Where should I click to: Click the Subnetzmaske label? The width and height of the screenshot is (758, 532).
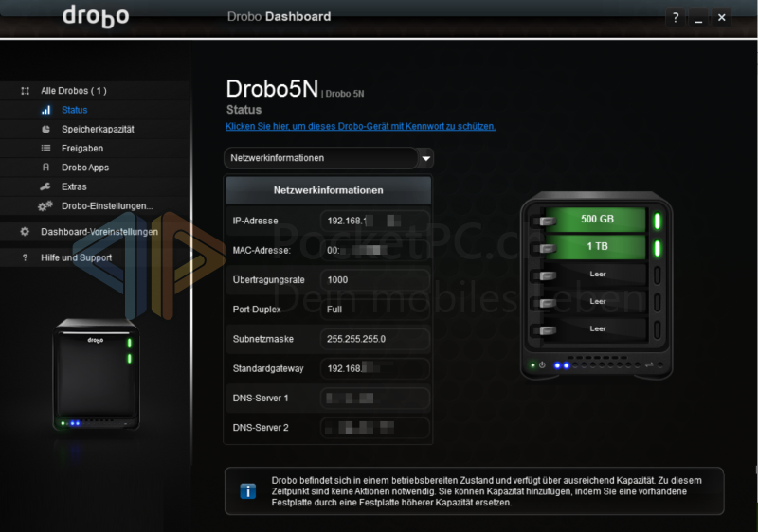[263, 339]
